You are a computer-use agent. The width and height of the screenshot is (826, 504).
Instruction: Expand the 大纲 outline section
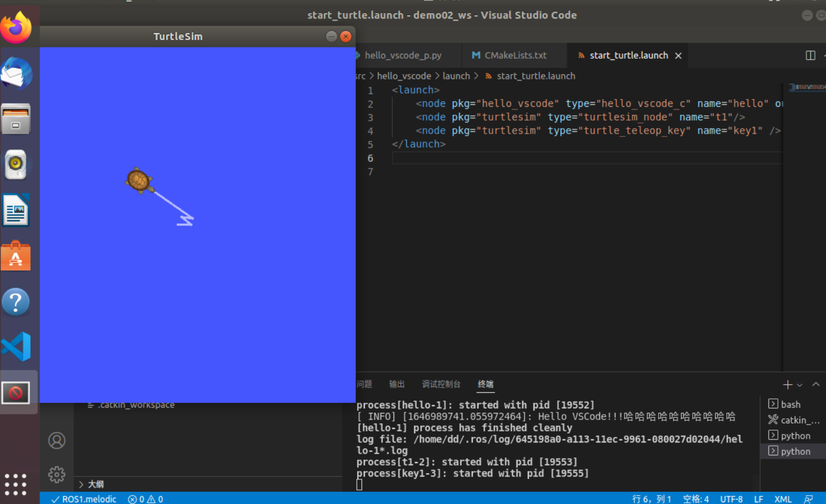click(x=94, y=484)
